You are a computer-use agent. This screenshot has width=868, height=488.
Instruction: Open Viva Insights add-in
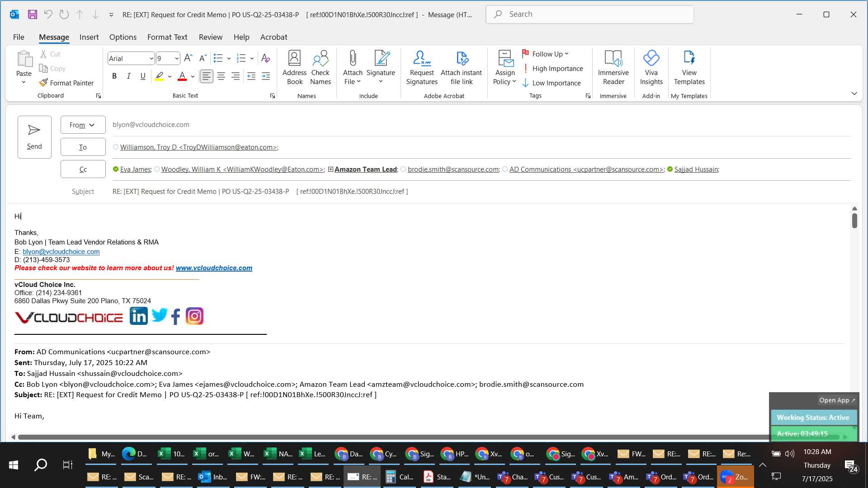tap(651, 68)
